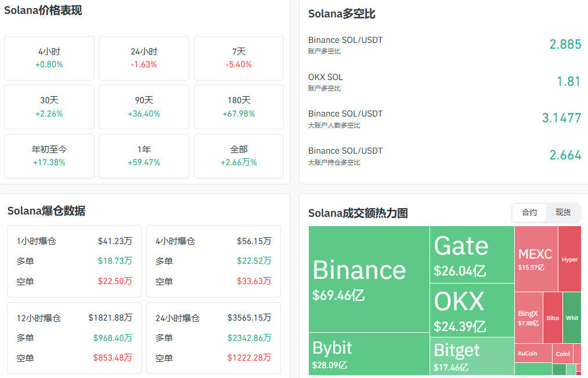Select the Gate heatmap tile
The image size is (588, 378).
472,254
